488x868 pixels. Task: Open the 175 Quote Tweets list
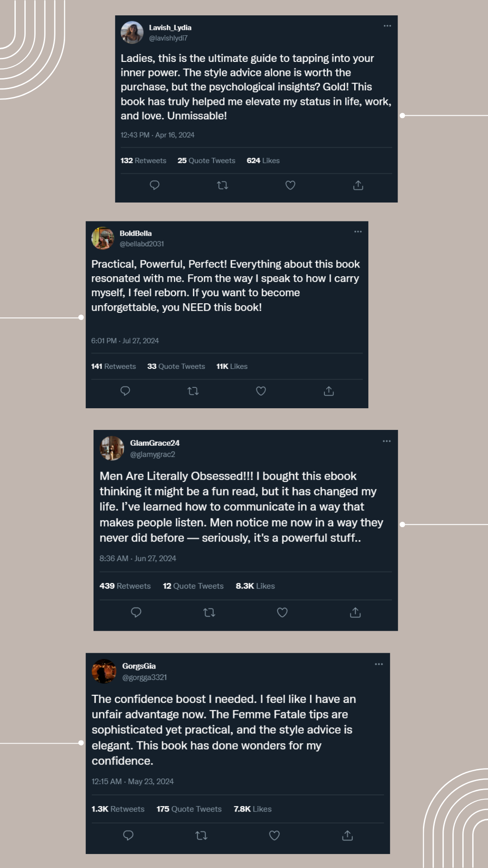pos(189,809)
